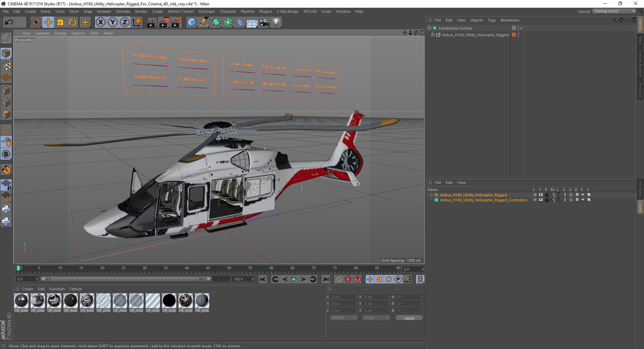This screenshot has height=349, width=644.
Task: Switch to Polygons mode icon
Action: point(6,114)
